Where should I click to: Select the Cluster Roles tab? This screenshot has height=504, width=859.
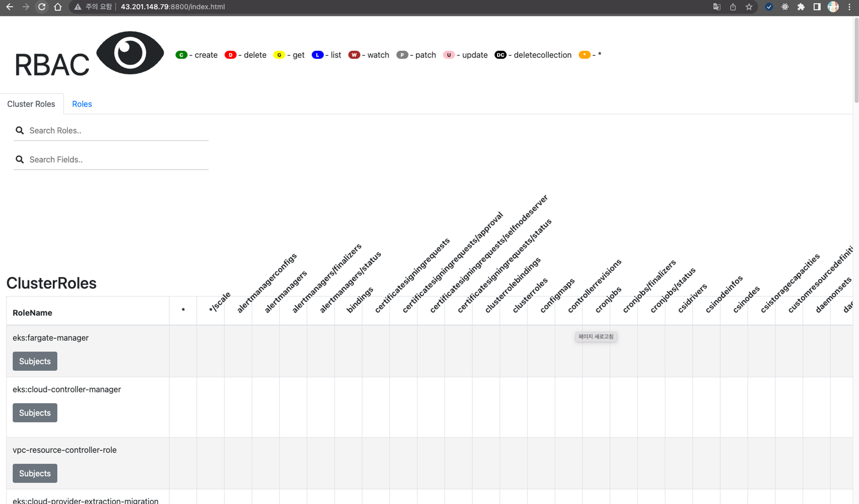pyautogui.click(x=31, y=104)
